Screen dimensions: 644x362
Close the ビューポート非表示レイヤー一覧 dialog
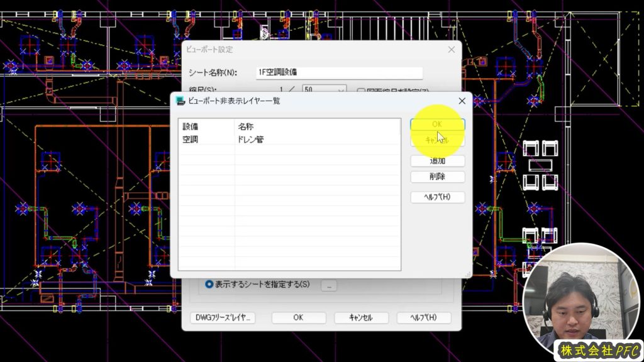pyautogui.click(x=462, y=101)
